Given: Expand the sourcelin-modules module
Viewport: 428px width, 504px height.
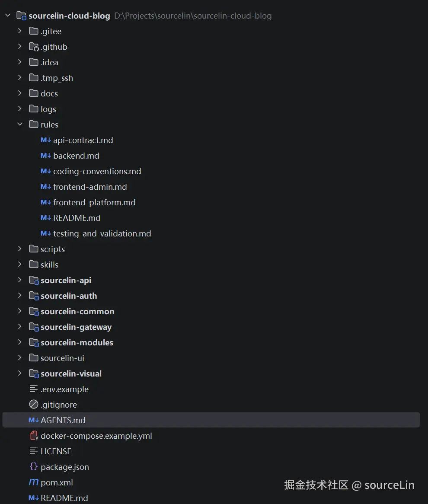Looking at the screenshot, I should [20, 342].
